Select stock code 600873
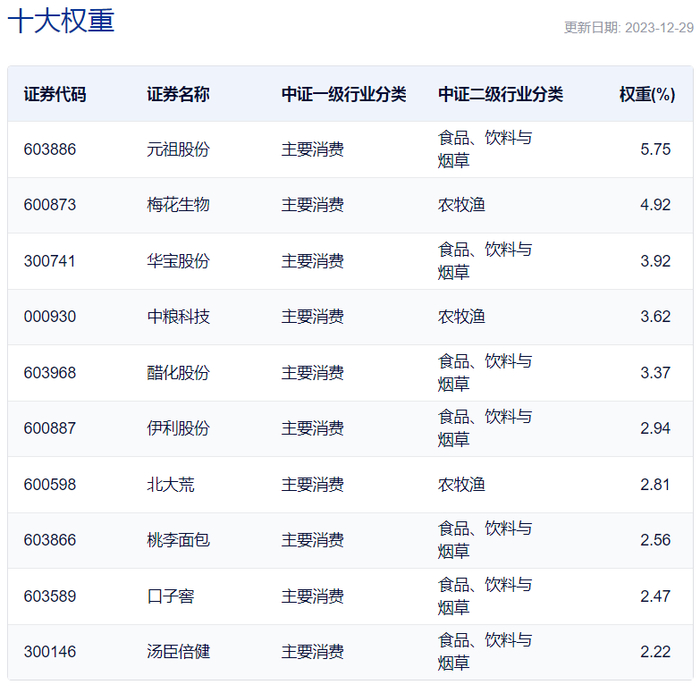This screenshot has width=700, height=686. (x=50, y=205)
